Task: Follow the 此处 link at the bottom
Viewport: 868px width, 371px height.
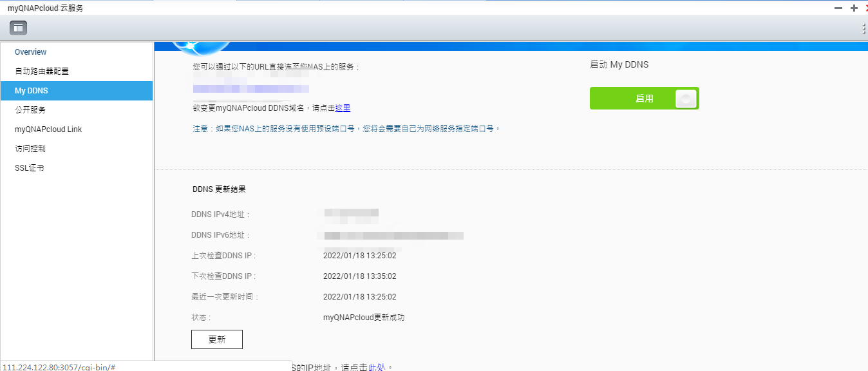Action: pos(377,367)
